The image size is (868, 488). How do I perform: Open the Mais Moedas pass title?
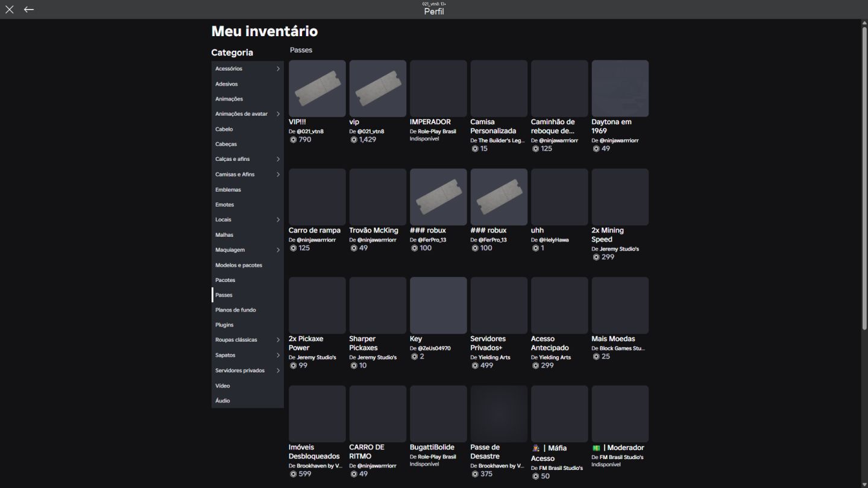(x=613, y=339)
